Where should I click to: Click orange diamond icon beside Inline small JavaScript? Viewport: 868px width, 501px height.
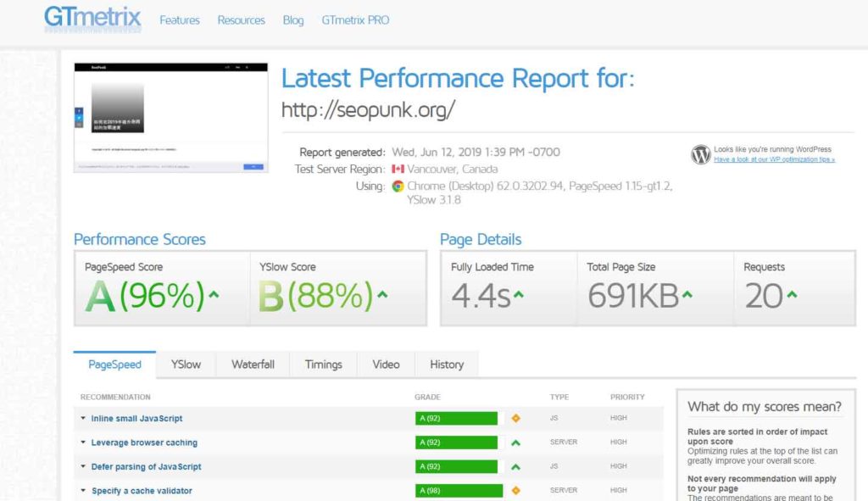click(515, 419)
